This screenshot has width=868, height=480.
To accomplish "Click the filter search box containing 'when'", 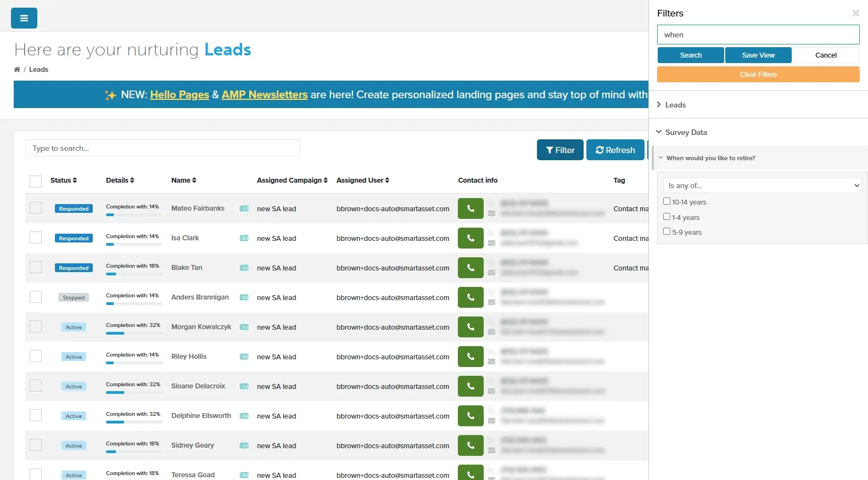I will (x=758, y=35).
